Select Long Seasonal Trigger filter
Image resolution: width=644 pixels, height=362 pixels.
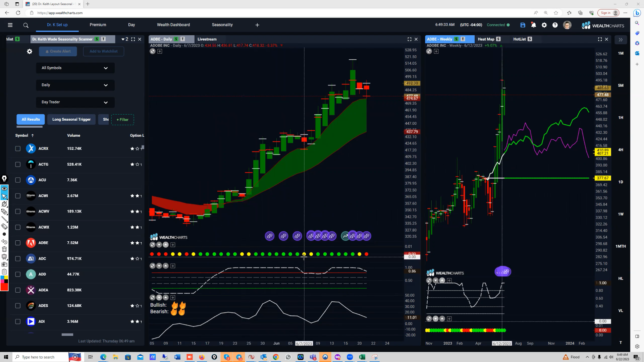click(x=71, y=119)
